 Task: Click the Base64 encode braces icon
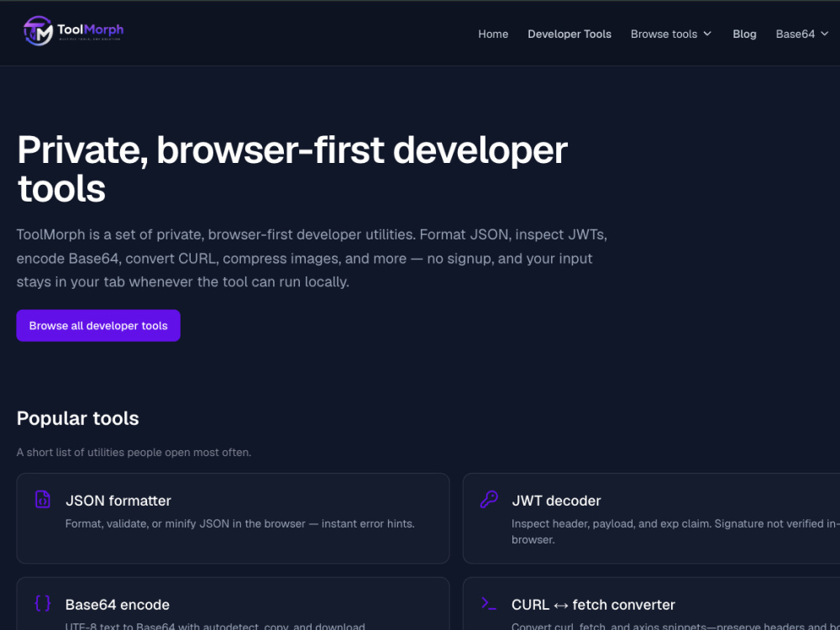click(x=42, y=603)
